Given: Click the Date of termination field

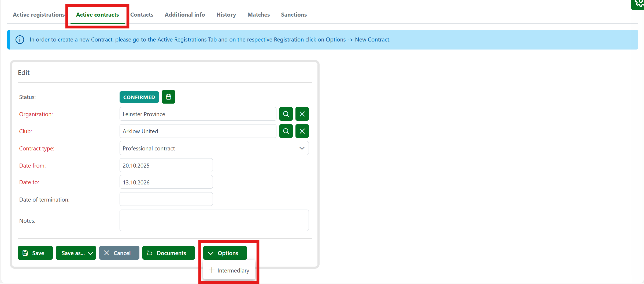Looking at the screenshot, I should [166, 199].
